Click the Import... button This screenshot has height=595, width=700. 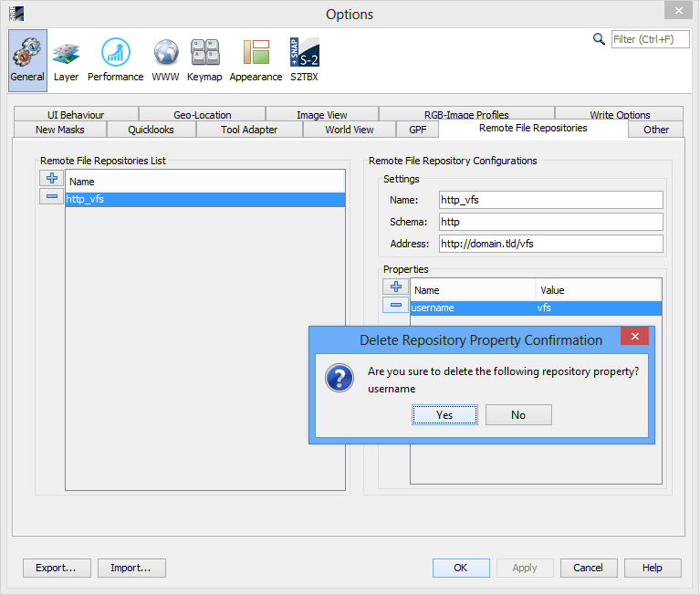(x=131, y=568)
